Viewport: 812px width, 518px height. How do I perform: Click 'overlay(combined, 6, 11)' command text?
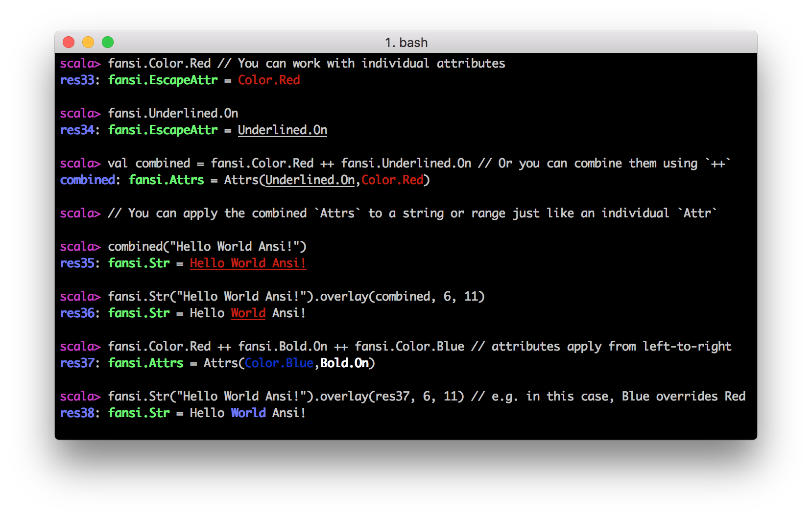(402, 296)
